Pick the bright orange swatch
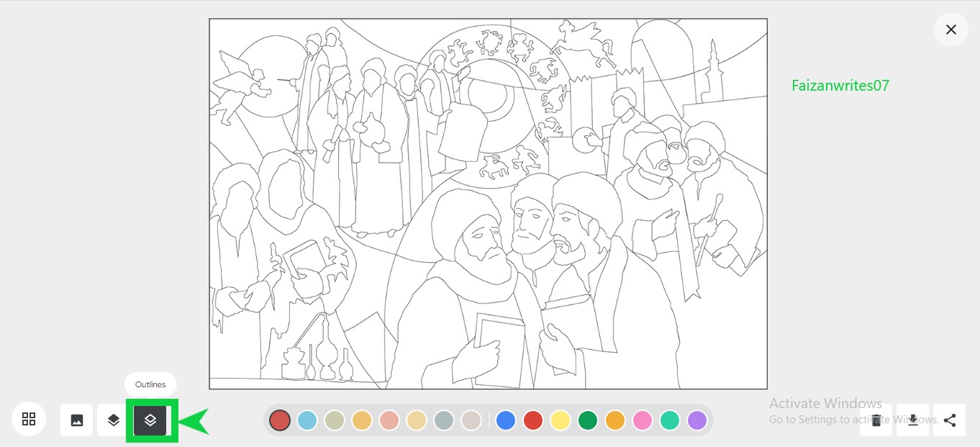This screenshot has height=447, width=980. coord(615,420)
